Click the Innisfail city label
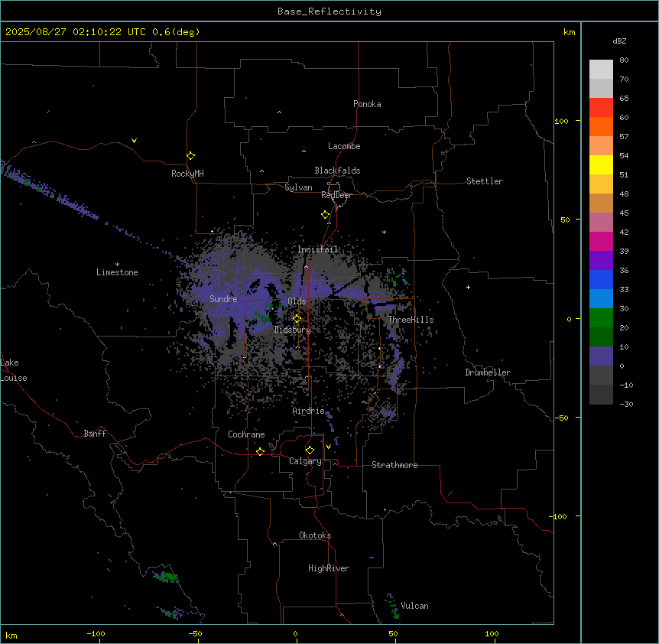 [318, 249]
